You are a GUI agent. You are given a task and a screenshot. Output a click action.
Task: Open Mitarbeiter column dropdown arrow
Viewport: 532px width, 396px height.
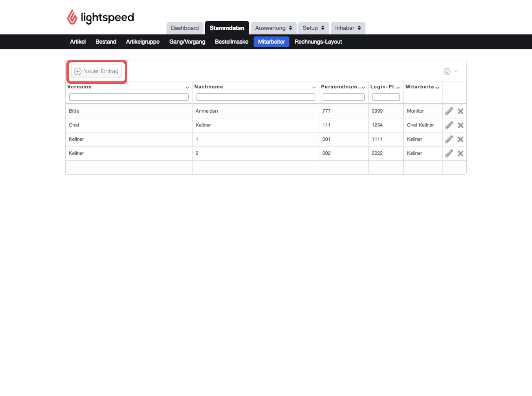click(x=437, y=87)
